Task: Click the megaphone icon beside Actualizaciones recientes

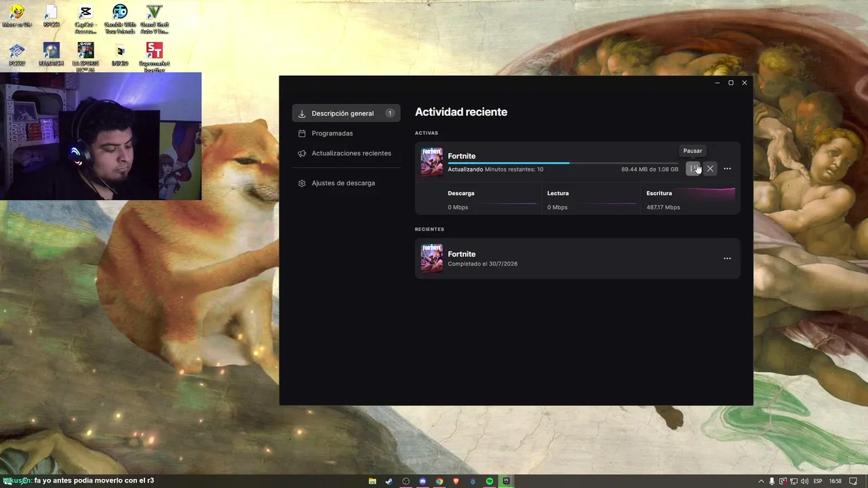Action: (302, 153)
